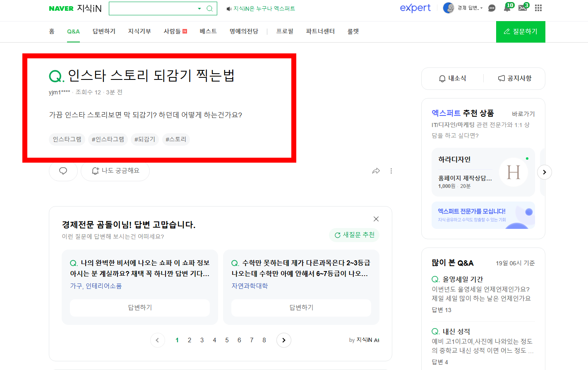This screenshot has width=588, height=370.
Task: Go to next recommendation page arrow
Action: click(x=283, y=340)
